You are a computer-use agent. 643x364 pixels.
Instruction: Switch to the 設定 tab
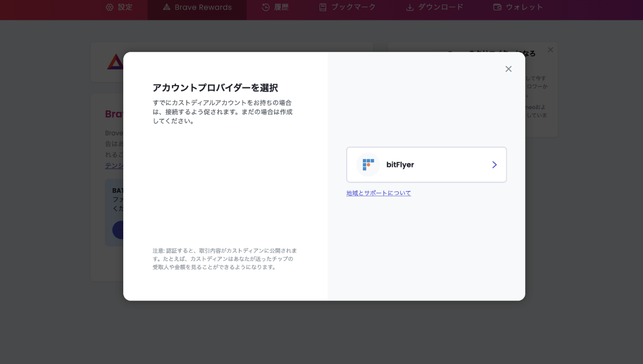(125, 7)
